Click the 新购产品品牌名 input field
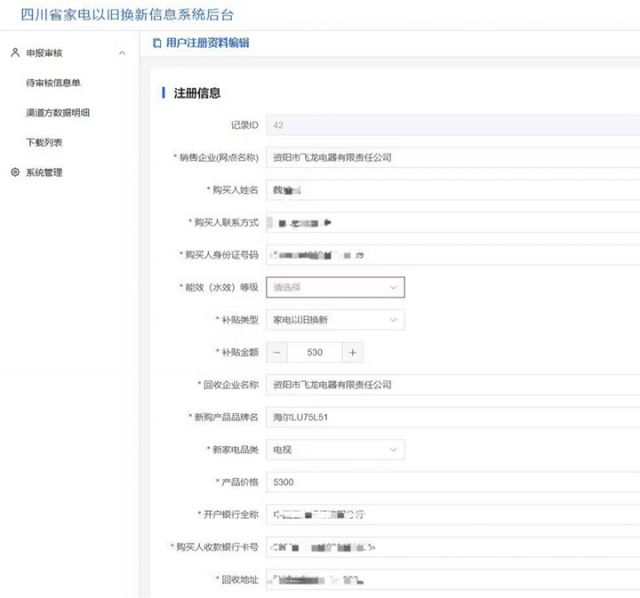Screen dimensions: 640x598 coord(450,417)
